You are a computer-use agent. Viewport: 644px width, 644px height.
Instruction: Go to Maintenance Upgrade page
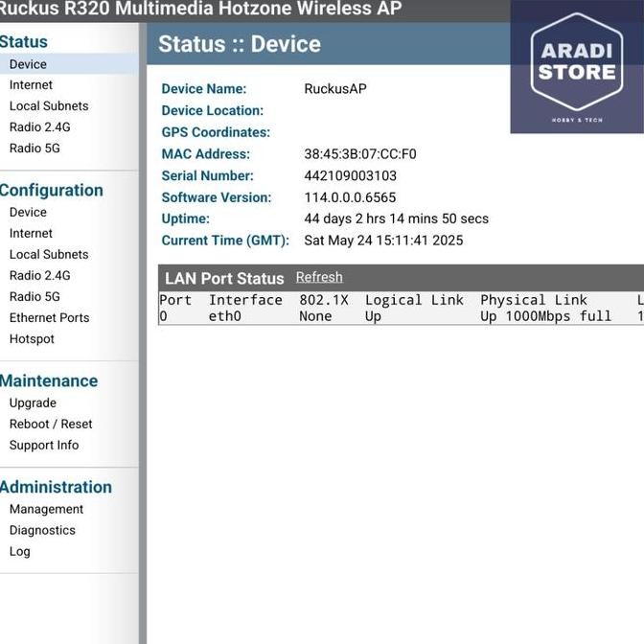tap(33, 402)
